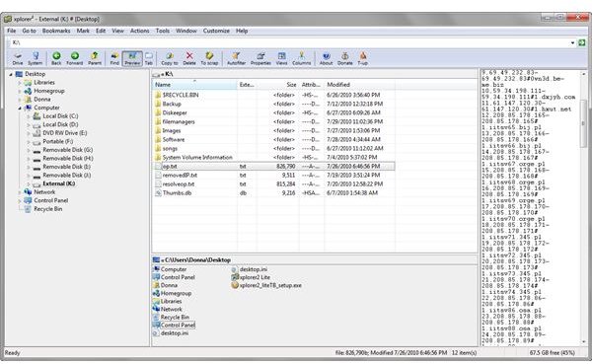Click the Copy to icon
Screen dimensions: 592x364
(x=170, y=59)
